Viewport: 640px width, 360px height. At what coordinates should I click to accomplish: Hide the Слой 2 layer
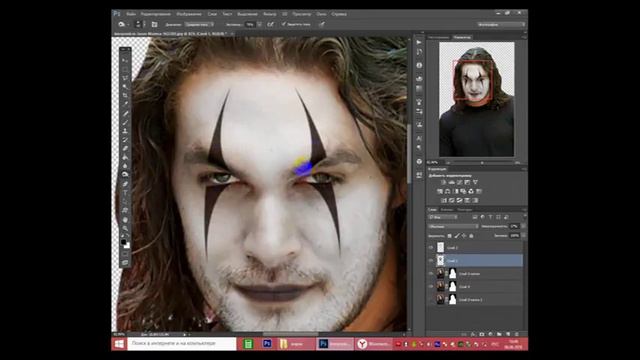pos(431,247)
